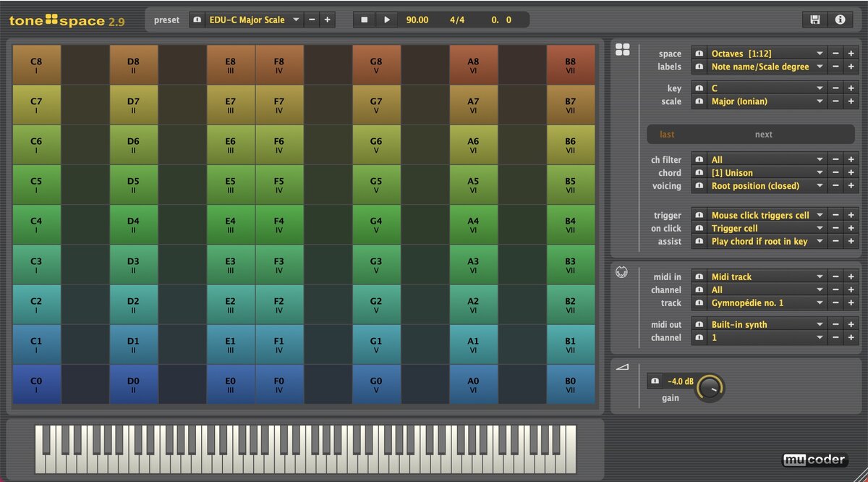Open the scale dropdown Major (Ionian)

(x=767, y=101)
